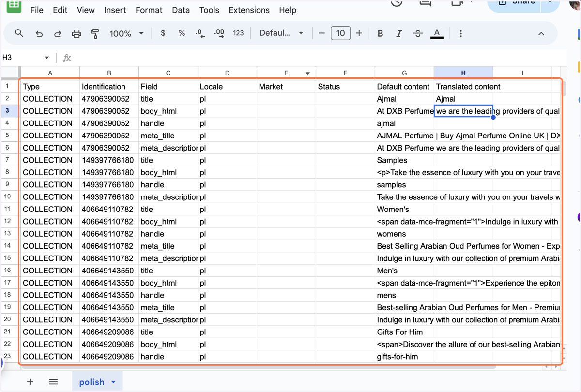The image size is (581, 392).
Task: Select the 'Status' header cell
Action: pyautogui.click(x=345, y=87)
